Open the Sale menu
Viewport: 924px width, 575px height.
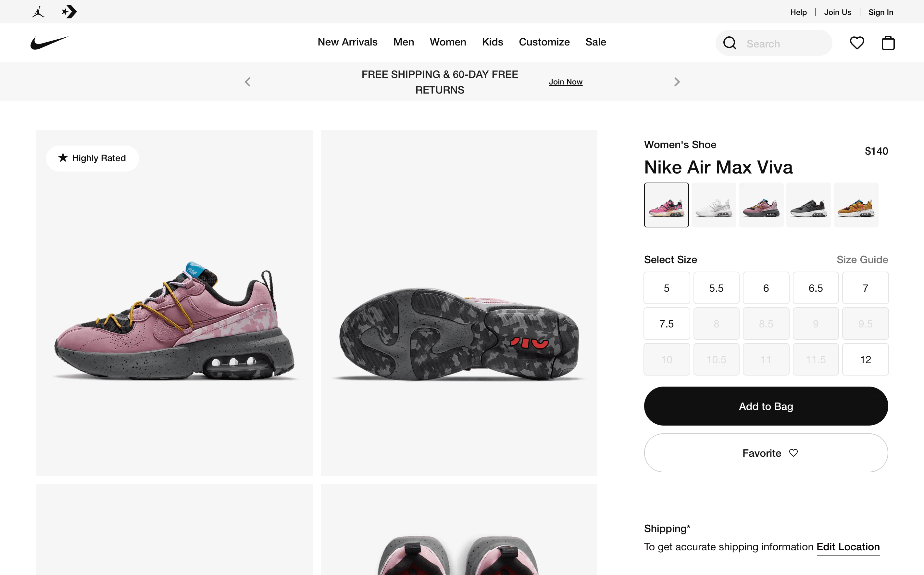tap(596, 42)
